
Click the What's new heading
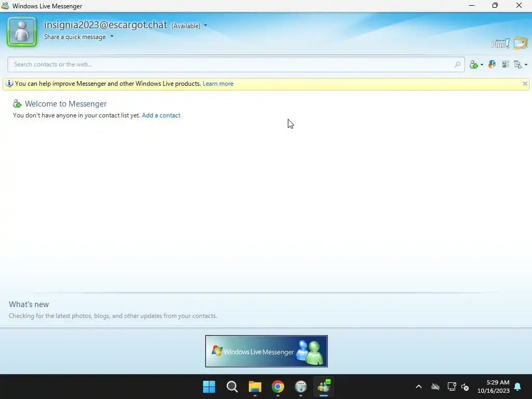[29, 304]
